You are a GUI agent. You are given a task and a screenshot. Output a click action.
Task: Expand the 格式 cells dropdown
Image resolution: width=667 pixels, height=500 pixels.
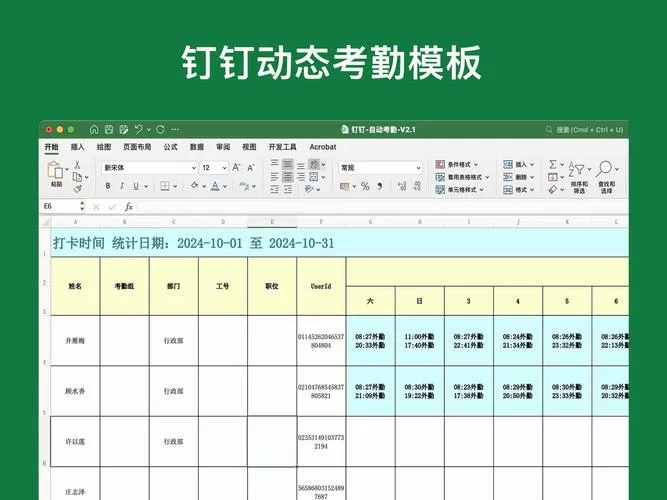tap(519, 189)
